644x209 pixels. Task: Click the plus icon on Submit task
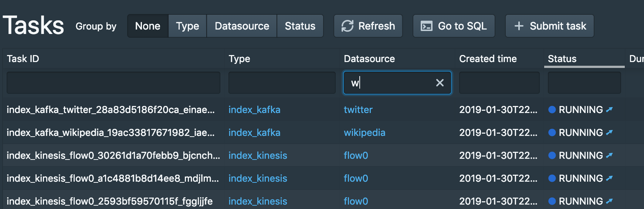519,26
